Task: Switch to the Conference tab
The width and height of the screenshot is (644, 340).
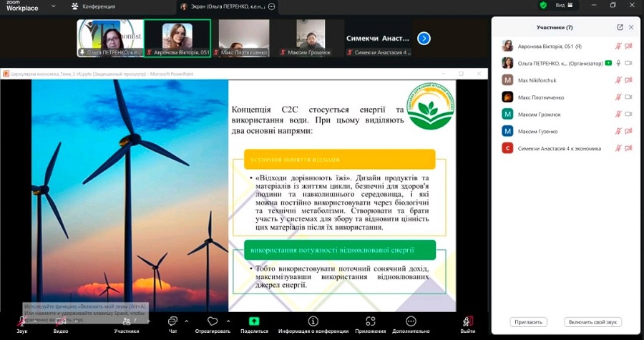Action: [93, 6]
